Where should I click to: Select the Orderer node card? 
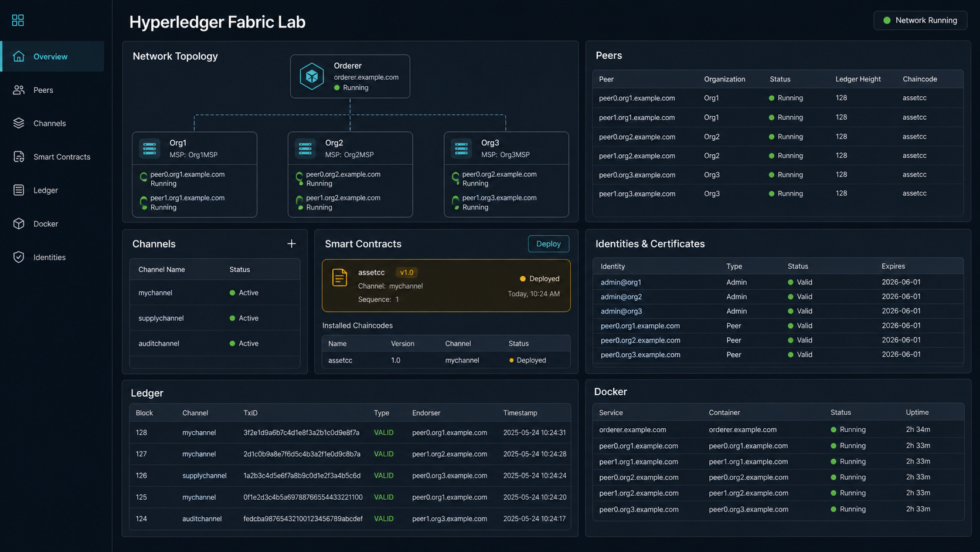[x=350, y=76]
